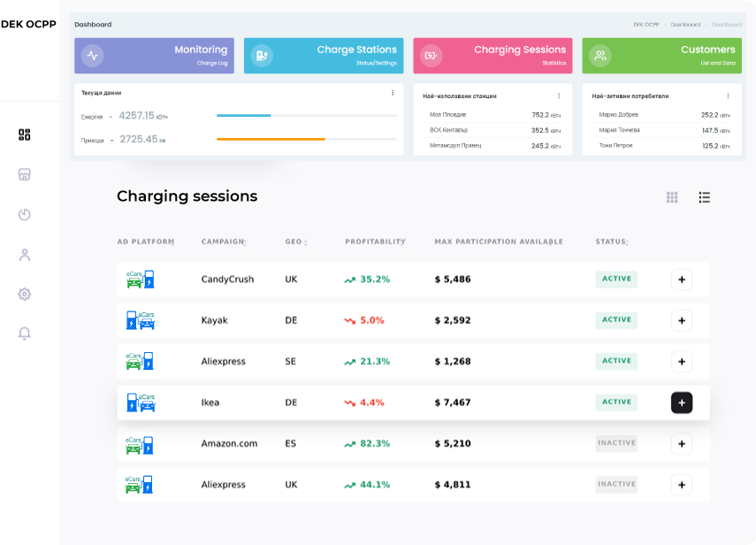
Task: Open the user profile icon in sidebar
Action: pyautogui.click(x=25, y=255)
